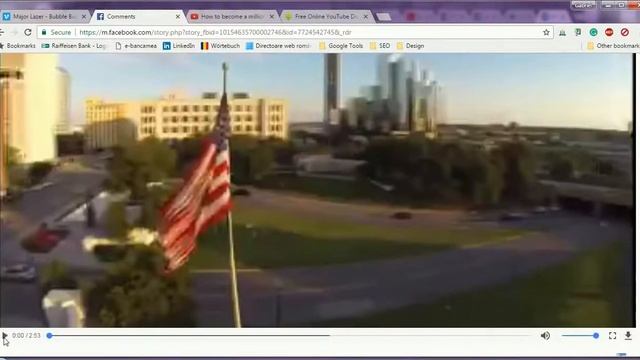Close the Comments tab
The height and width of the screenshot is (360, 640).
(178, 16)
